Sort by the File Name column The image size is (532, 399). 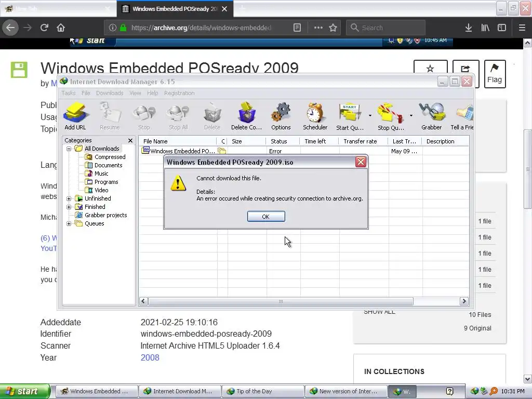[x=178, y=141]
